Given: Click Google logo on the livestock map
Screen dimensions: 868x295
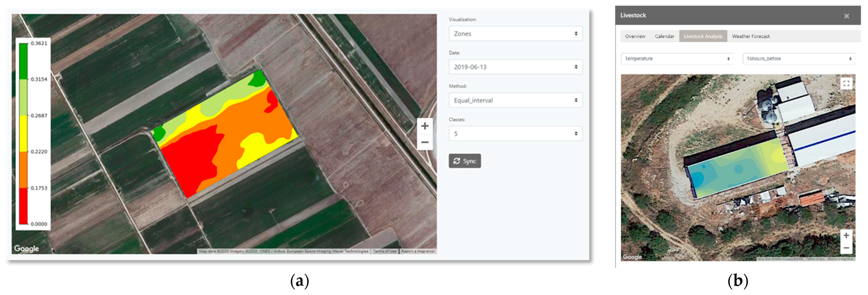Looking at the screenshot, I should coord(632,257).
